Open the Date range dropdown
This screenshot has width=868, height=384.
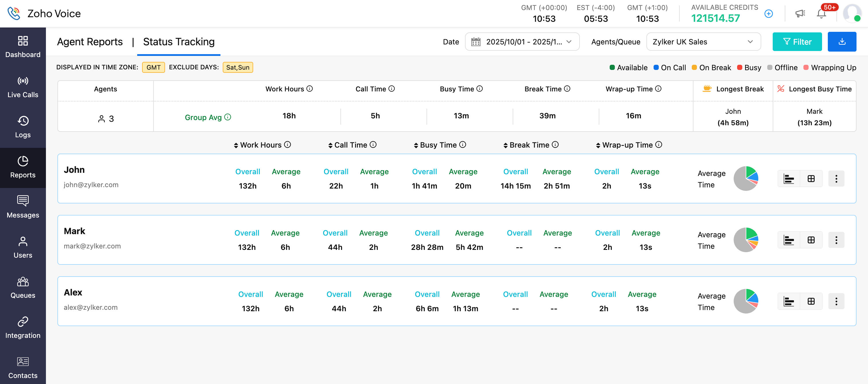(x=522, y=42)
